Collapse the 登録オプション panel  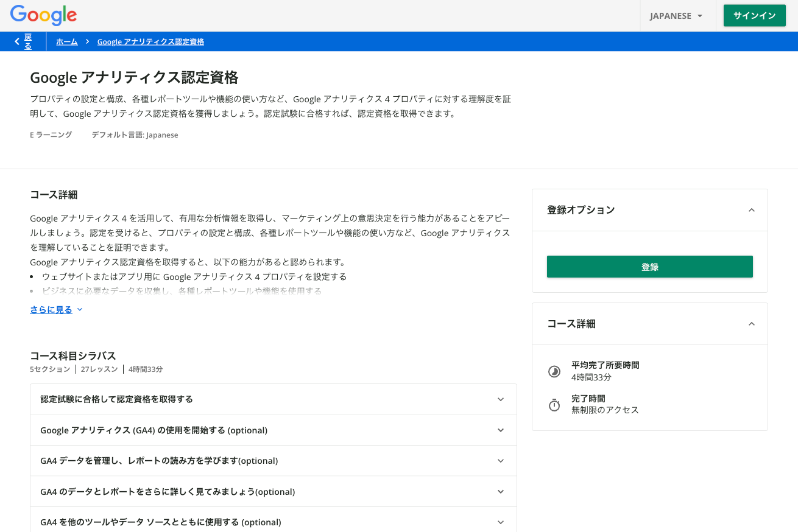[751, 210]
